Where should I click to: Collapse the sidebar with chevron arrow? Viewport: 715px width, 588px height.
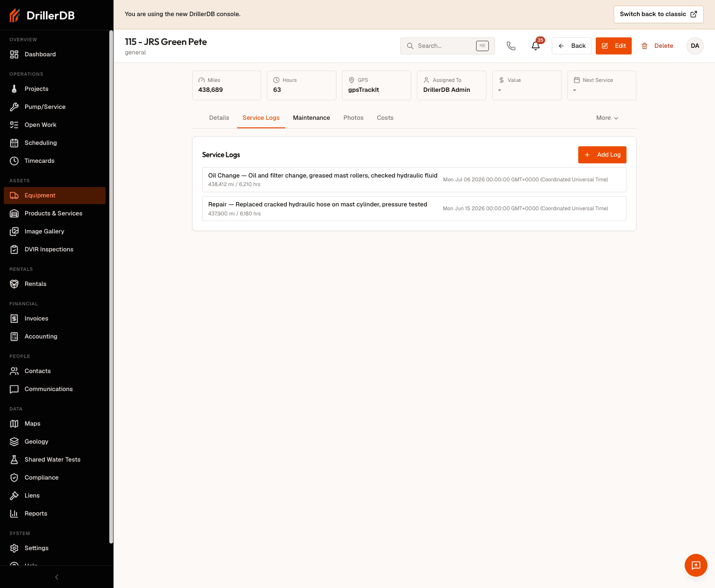point(57,577)
